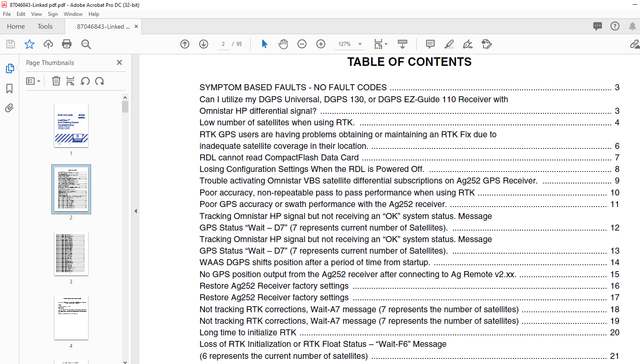Screen dimensions: 640x364
Task: Close the 87046843-Linked document tab
Action: (136, 27)
